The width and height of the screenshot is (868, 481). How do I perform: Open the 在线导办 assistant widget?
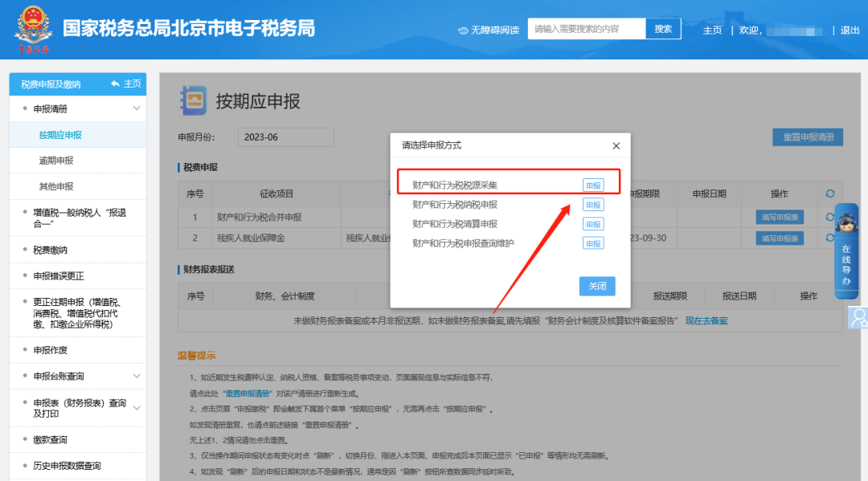click(846, 251)
